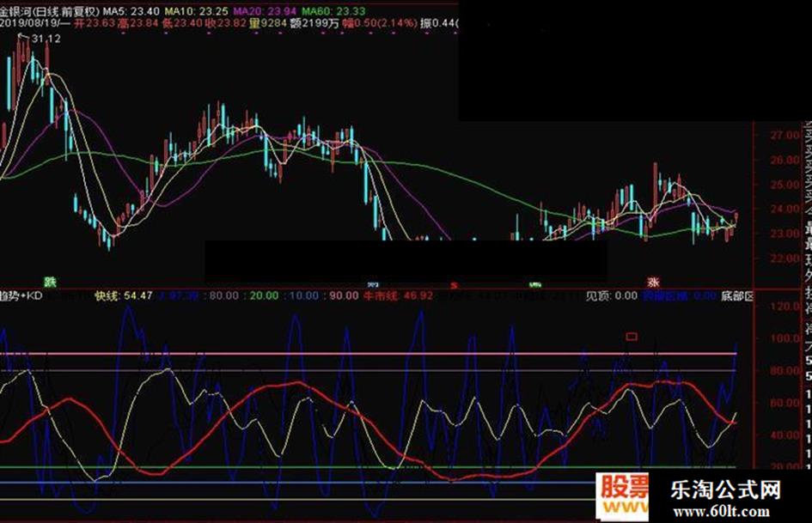Click the 40.00 indicator axis label
Viewport: 812px width, 523px height.
pos(785,435)
